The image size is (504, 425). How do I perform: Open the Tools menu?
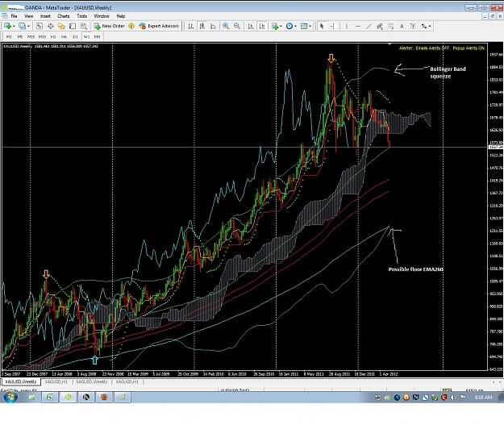coord(81,16)
